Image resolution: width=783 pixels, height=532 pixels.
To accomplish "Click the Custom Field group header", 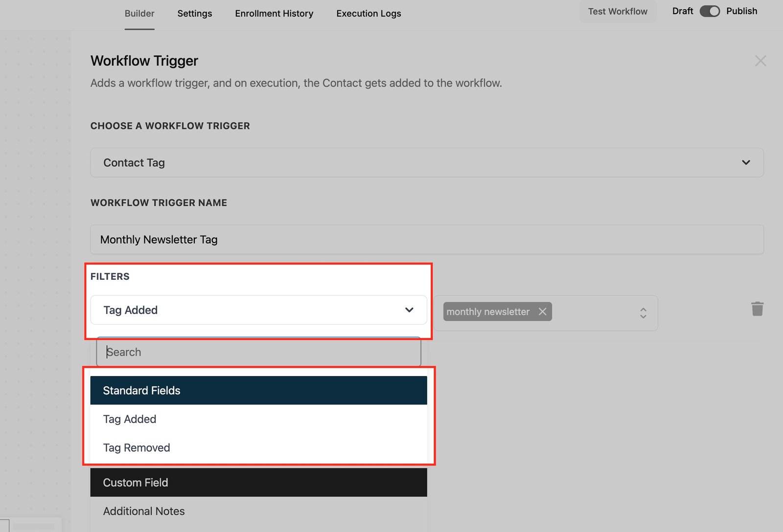I will pyautogui.click(x=258, y=483).
